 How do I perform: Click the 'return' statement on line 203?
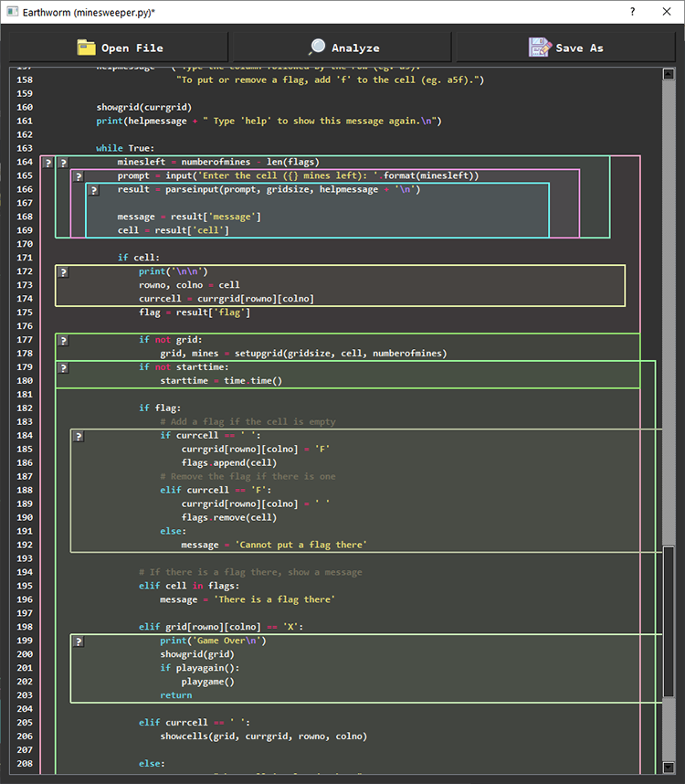coord(175,695)
